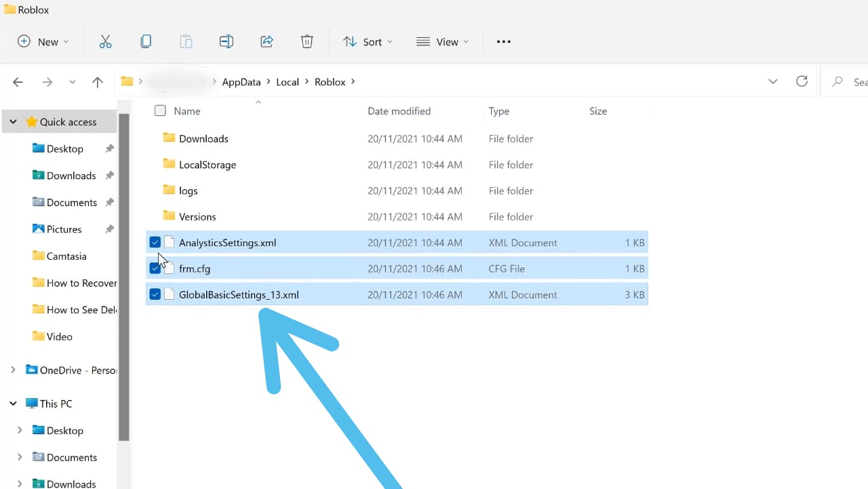Expand the Desktop node under This PC
The width and height of the screenshot is (868, 489).
tap(20, 431)
